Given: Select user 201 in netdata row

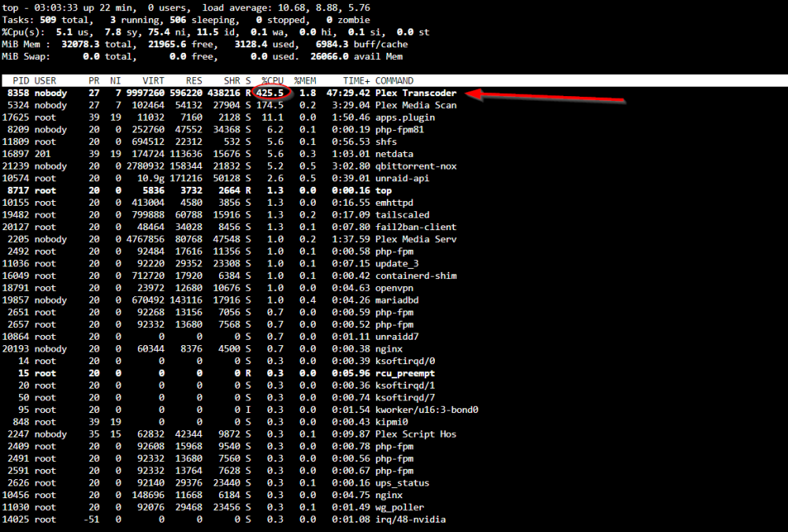Looking at the screenshot, I should 43,154.
